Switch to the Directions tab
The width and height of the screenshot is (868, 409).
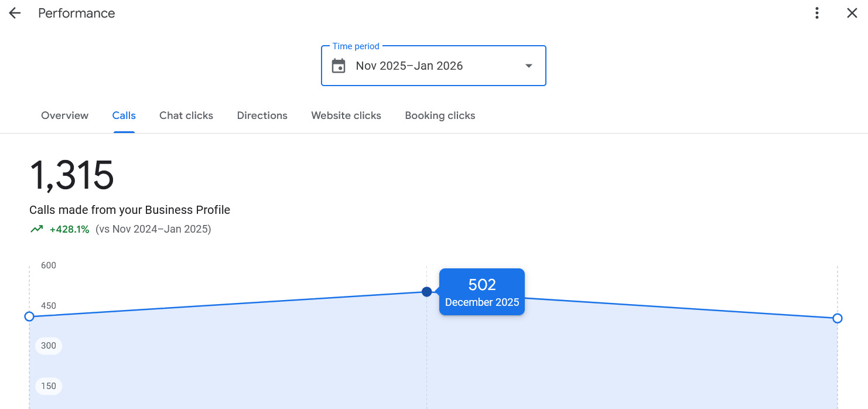[262, 115]
